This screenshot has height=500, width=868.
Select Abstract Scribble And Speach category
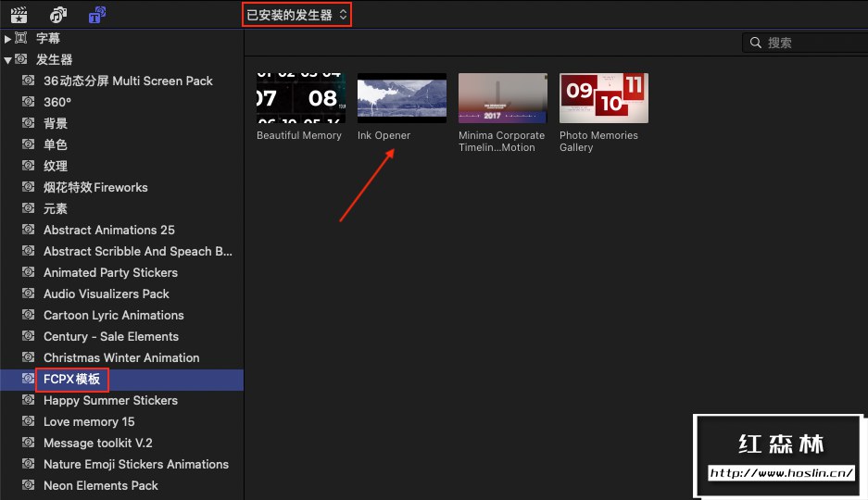[x=121, y=251]
